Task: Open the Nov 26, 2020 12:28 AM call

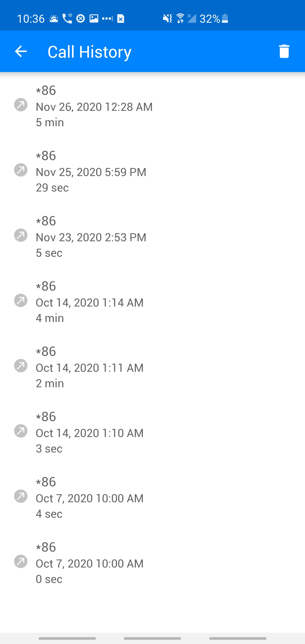Action: click(x=94, y=107)
